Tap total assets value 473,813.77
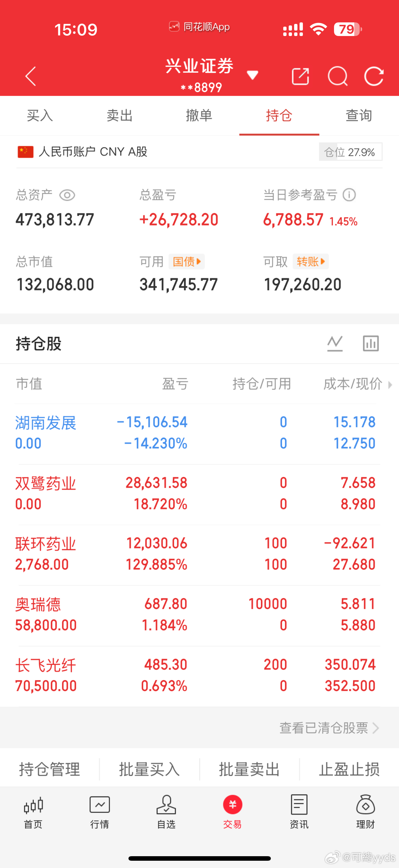The width and height of the screenshot is (399, 868). point(55,220)
